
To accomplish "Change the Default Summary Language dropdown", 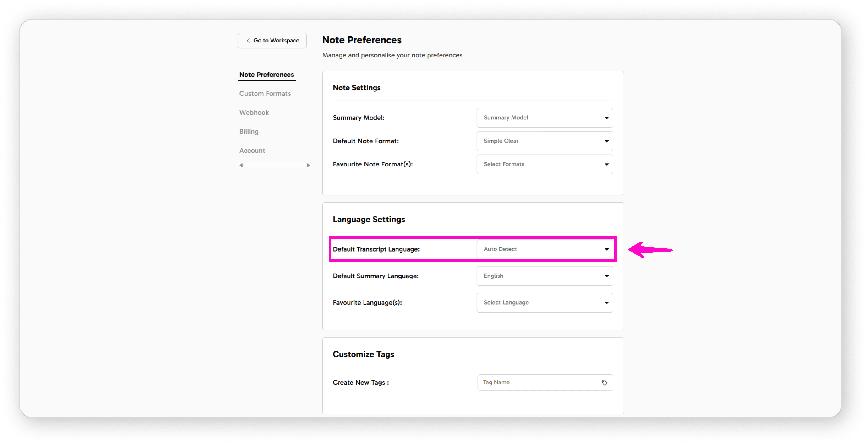I will (x=544, y=276).
